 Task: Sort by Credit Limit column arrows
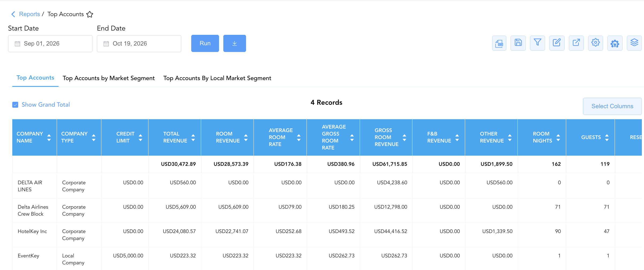coord(140,137)
